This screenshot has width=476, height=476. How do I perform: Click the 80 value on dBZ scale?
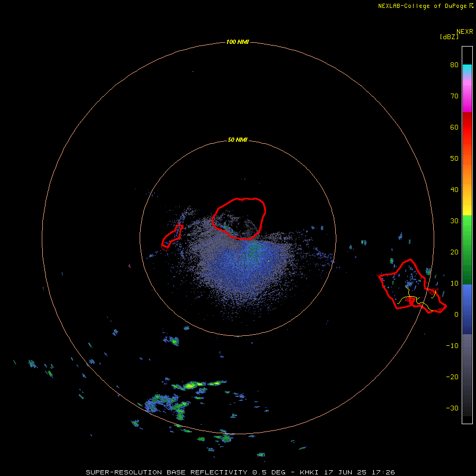coord(454,65)
